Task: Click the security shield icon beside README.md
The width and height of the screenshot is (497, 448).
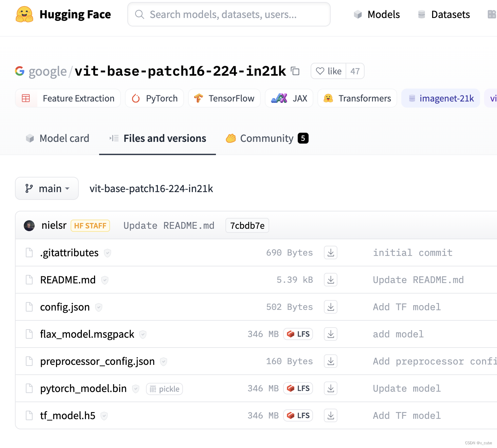Action: [105, 280]
